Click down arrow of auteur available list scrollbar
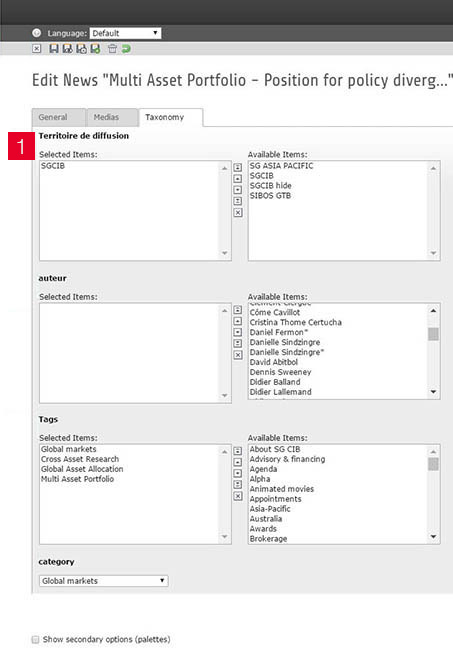This screenshot has height=649, width=453. click(x=433, y=392)
